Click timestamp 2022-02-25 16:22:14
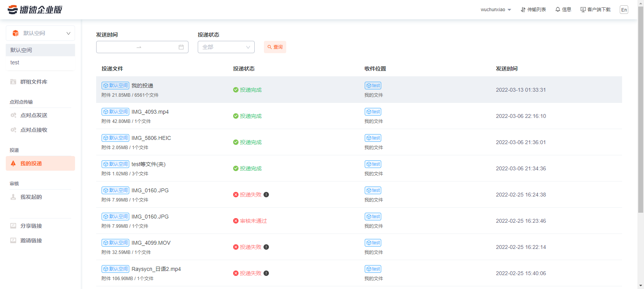 521,247
